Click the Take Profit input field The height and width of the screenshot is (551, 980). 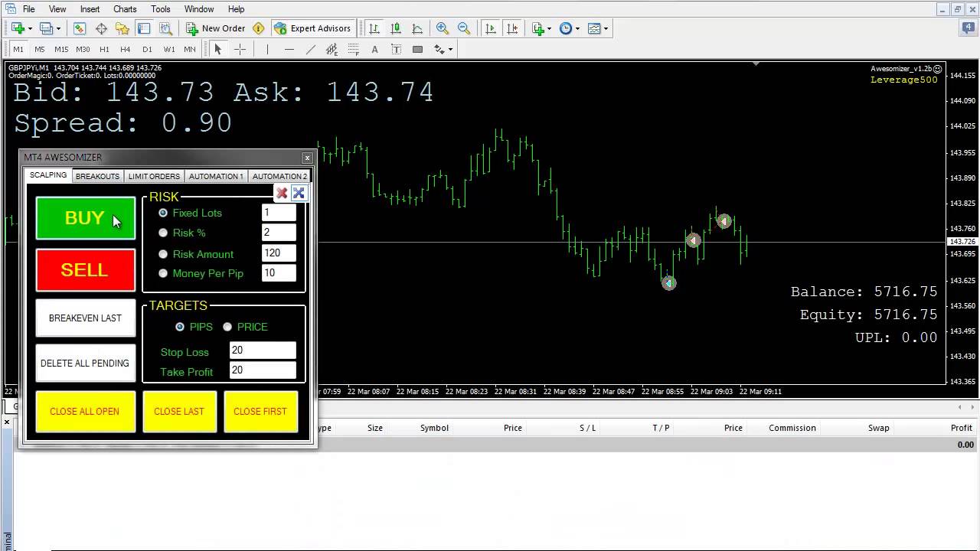coord(263,370)
